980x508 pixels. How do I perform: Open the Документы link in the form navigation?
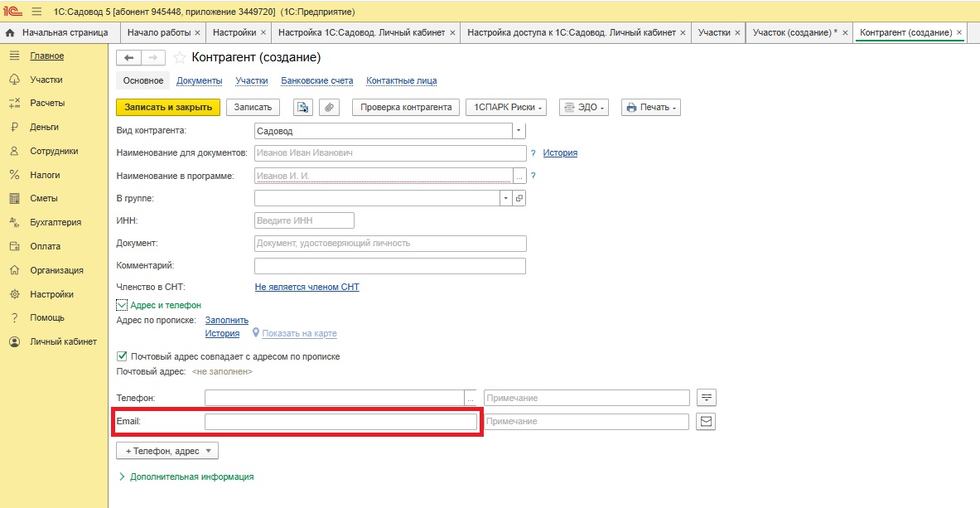coord(200,80)
